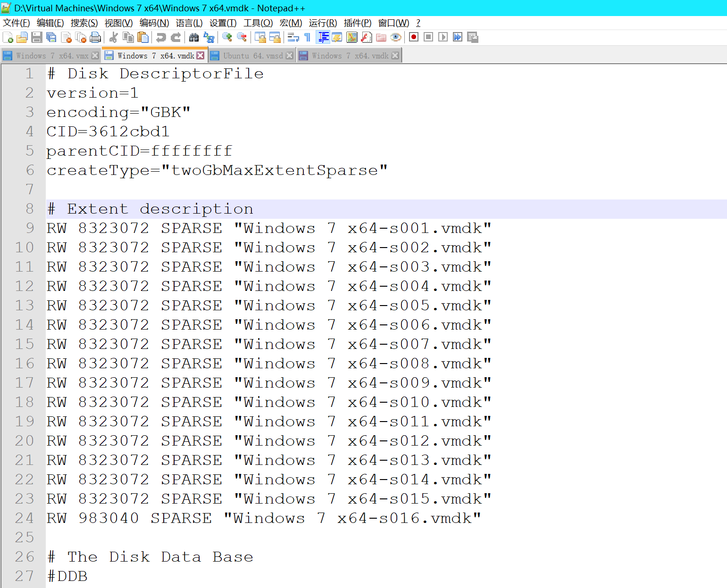Save the current file with the floppy icon
Viewport: 727px width, 588px height.
click(x=37, y=37)
